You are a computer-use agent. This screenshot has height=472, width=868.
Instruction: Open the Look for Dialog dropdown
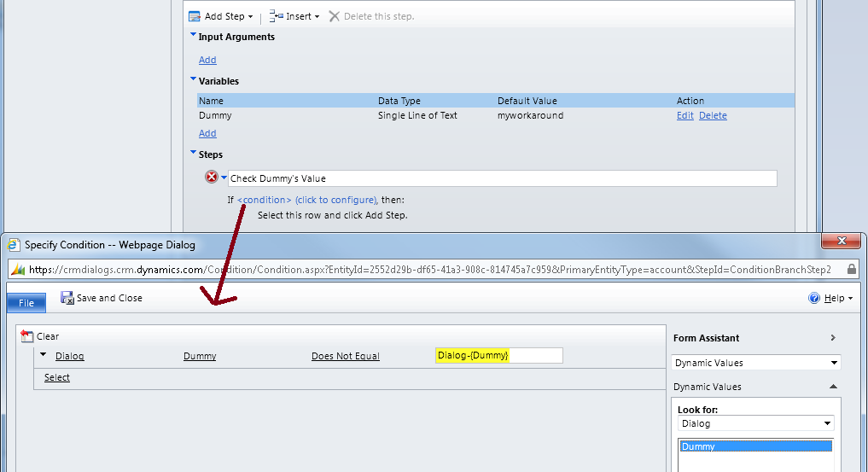[x=827, y=423]
